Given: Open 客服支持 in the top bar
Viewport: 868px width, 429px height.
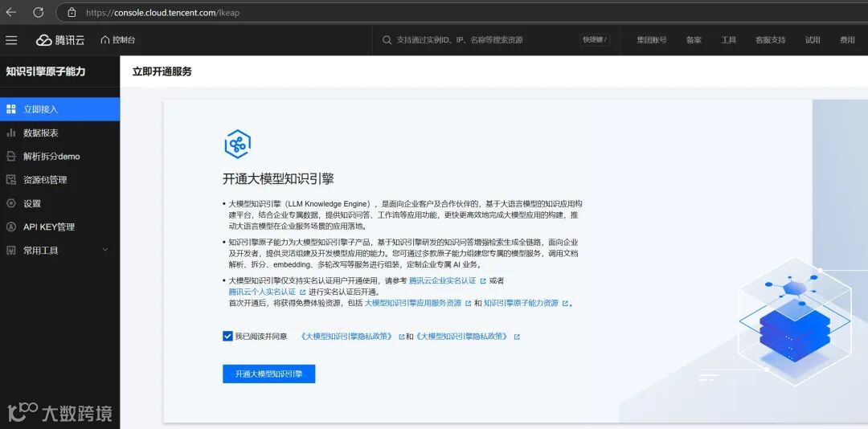Looking at the screenshot, I should coord(771,40).
